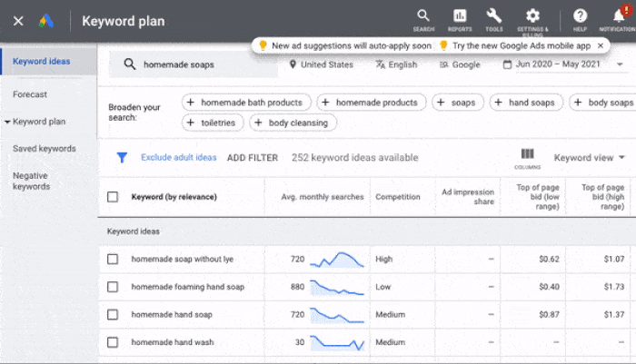Click the Search magnifier icon in header
Viewport: 636px width, 364px height.
[422, 15]
